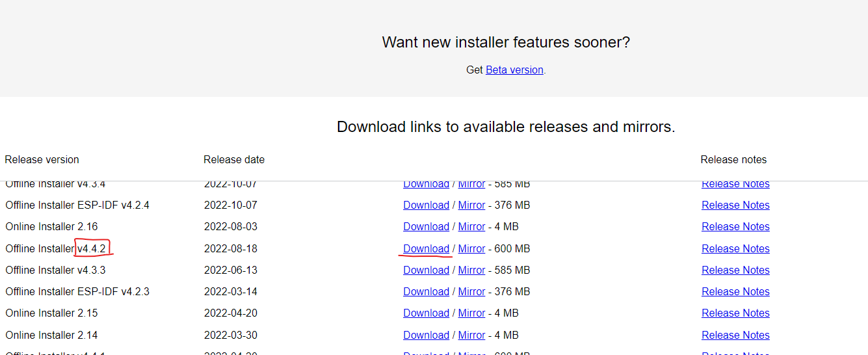The image size is (868, 355).
Task: Open Mirror for ESP-IDF v4.2.3 installer
Action: pos(471,291)
